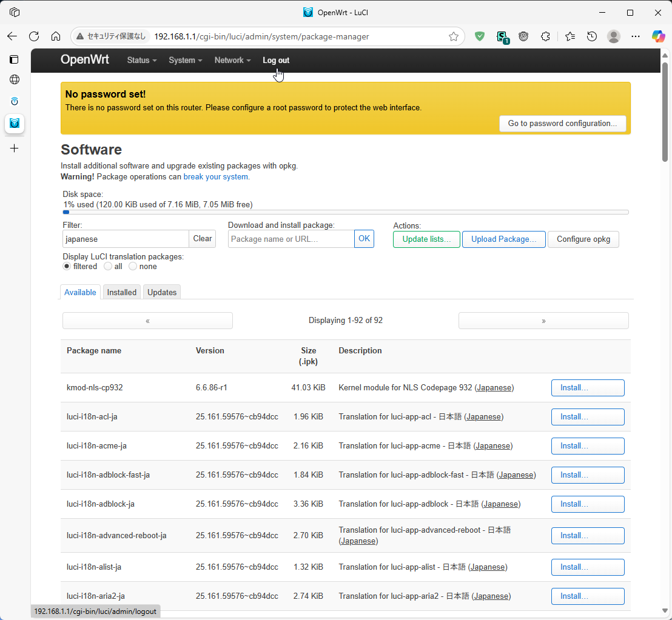
Task: Install the luci-i18n-aria2-ja package
Action: pyautogui.click(x=588, y=596)
